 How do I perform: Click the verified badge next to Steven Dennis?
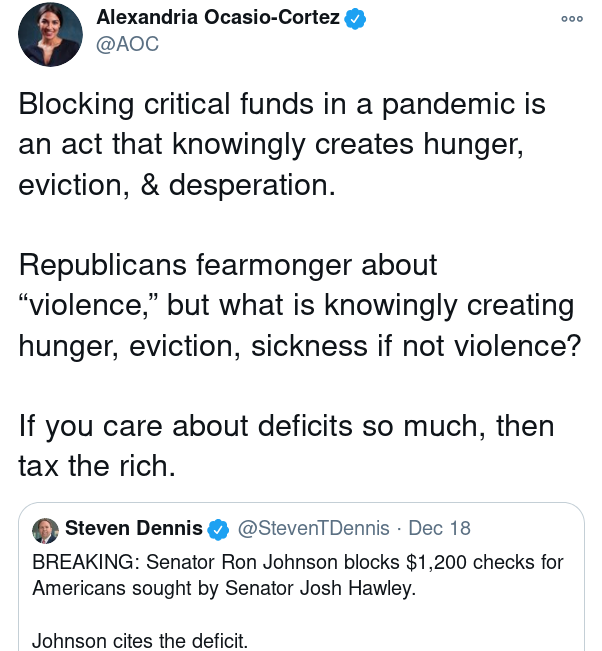[218, 529]
